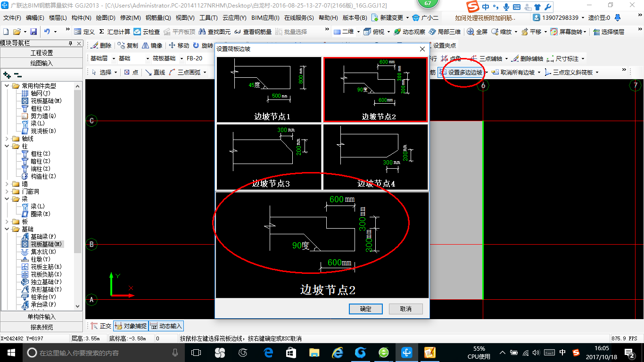The image size is (644, 362).
Task: Open 查找图元 (find element)
Action: [215, 32]
